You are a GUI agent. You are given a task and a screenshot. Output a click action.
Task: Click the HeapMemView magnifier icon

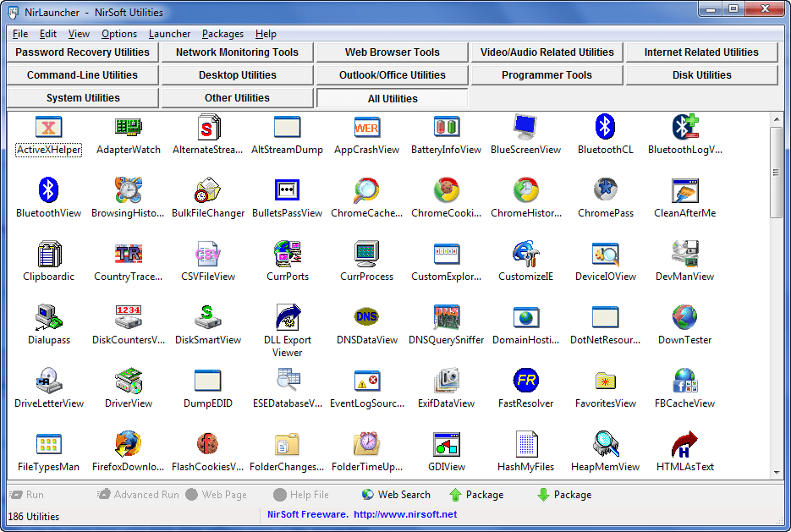606,444
